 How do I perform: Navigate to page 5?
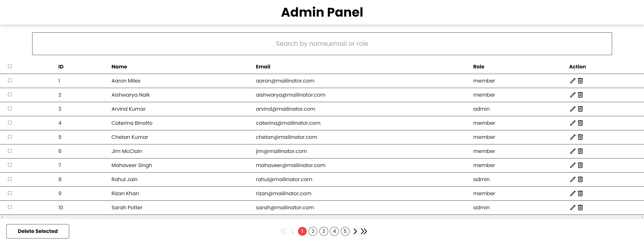pos(345,231)
